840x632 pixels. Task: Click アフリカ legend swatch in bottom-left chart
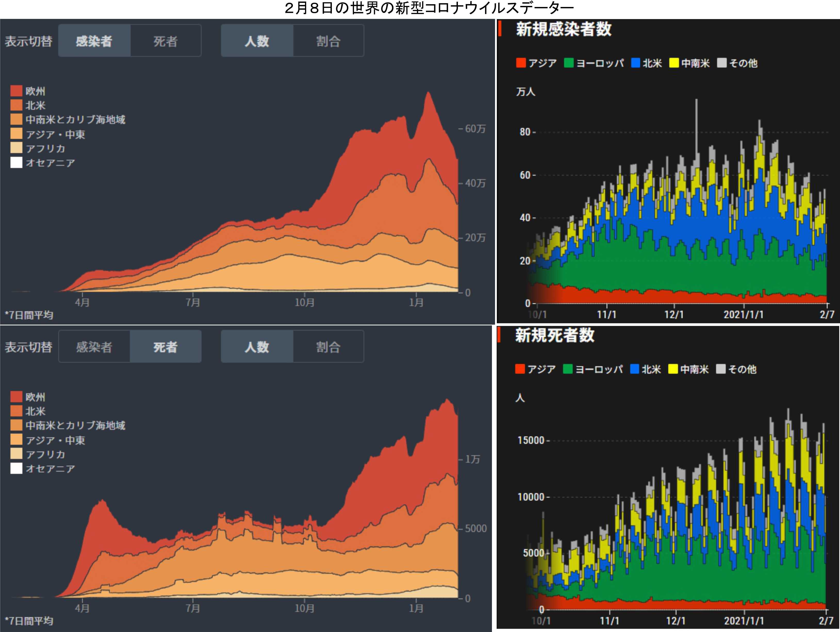pos(16,454)
